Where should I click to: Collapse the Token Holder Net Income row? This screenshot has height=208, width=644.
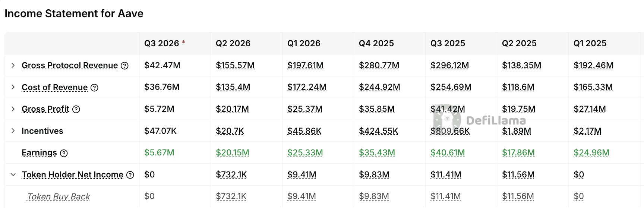click(x=13, y=174)
